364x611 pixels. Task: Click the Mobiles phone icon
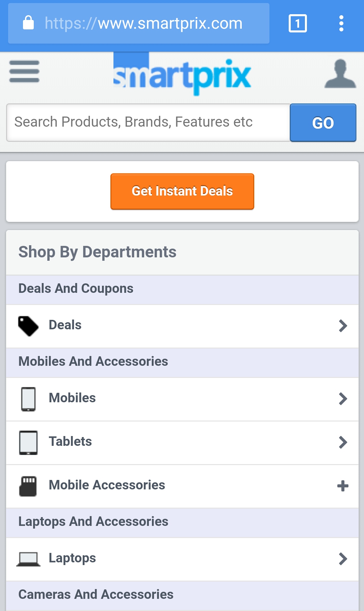click(x=28, y=399)
